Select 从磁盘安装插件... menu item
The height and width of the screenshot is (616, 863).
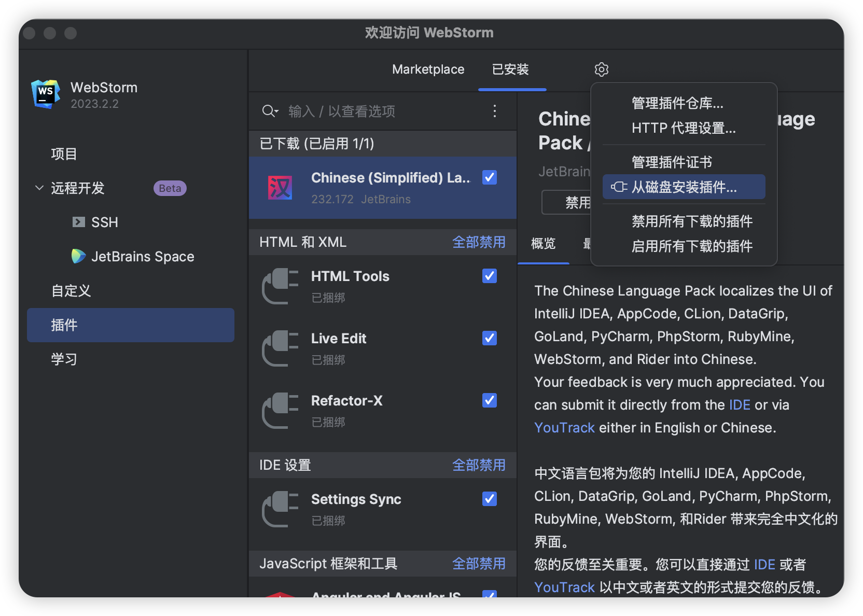[684, 187]
